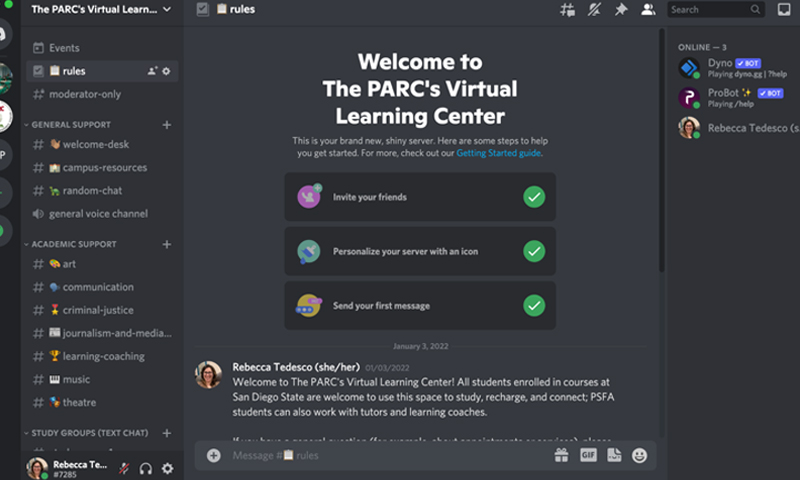
Task: Toggle notification settings bell icon
Action: [x=594, y=9]
